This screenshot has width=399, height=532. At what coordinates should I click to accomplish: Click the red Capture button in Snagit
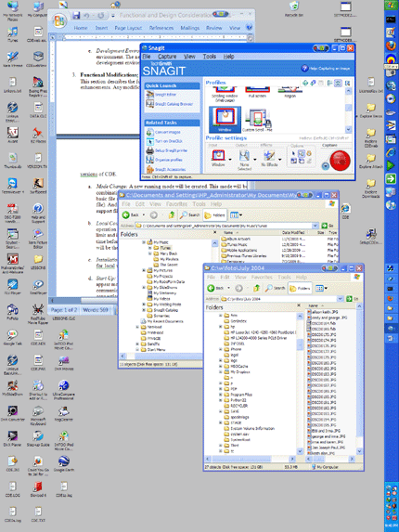(340, 160)
